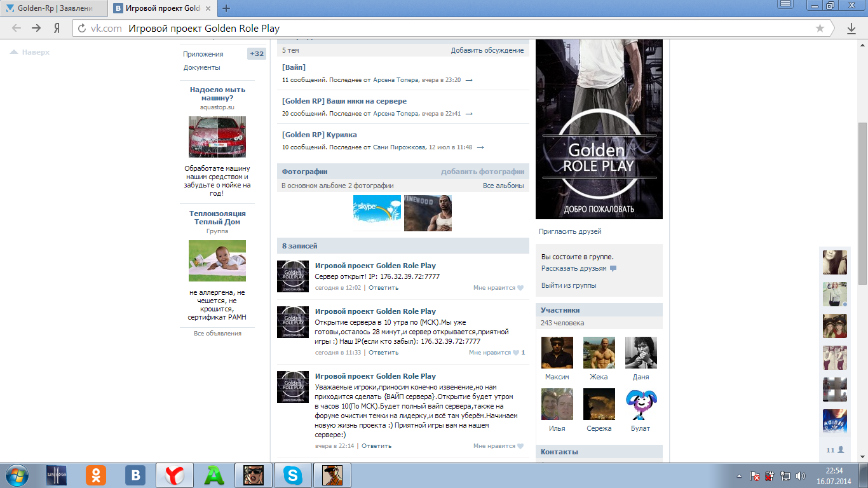This screenshot has height=488, width=868.
Task: Open the Vinewood photo thumbnail
Action: tap(428, 213)
